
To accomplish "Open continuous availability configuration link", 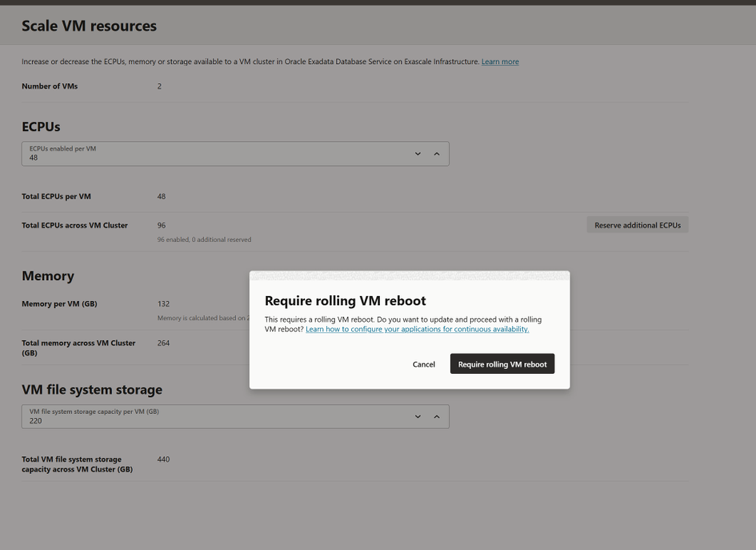I will 417,329.
